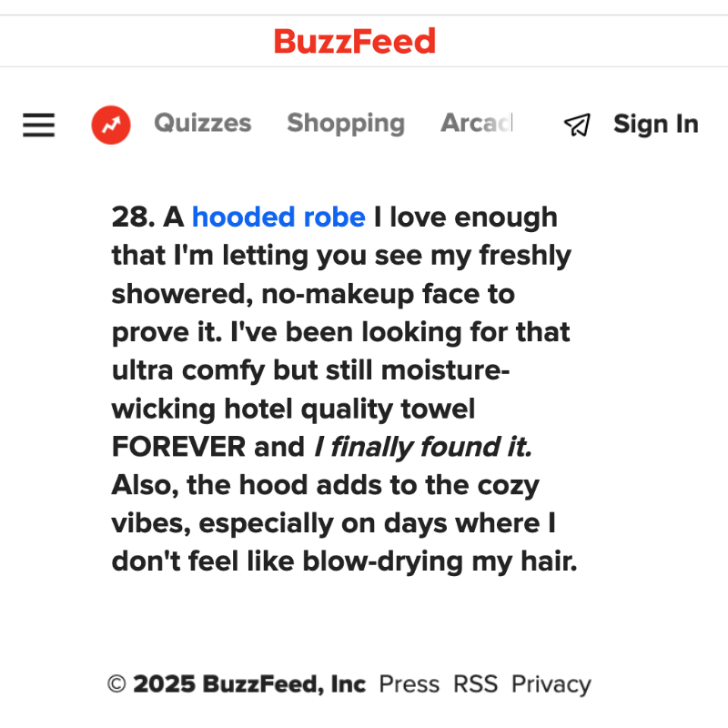Screen dimensions: 728x728
Task: Open the Quizzes section
Action: click(x=202, y=123)
